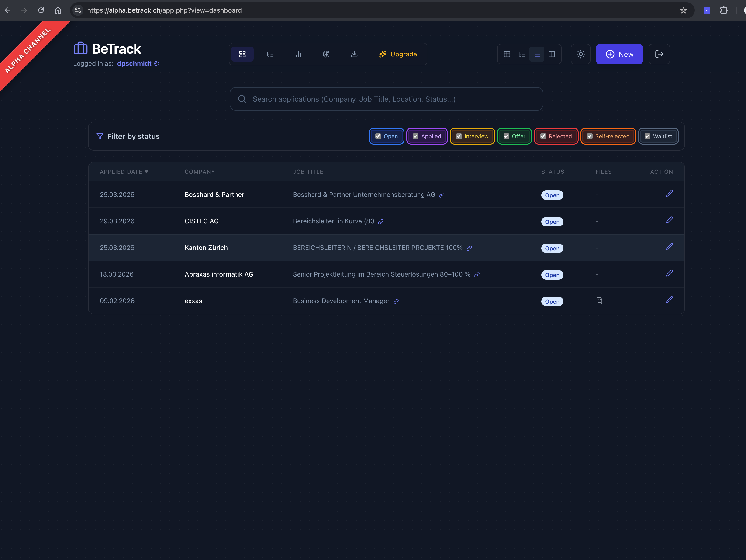Click the New application button
This screenshot has height=560, width=746.
click(619, 54)
